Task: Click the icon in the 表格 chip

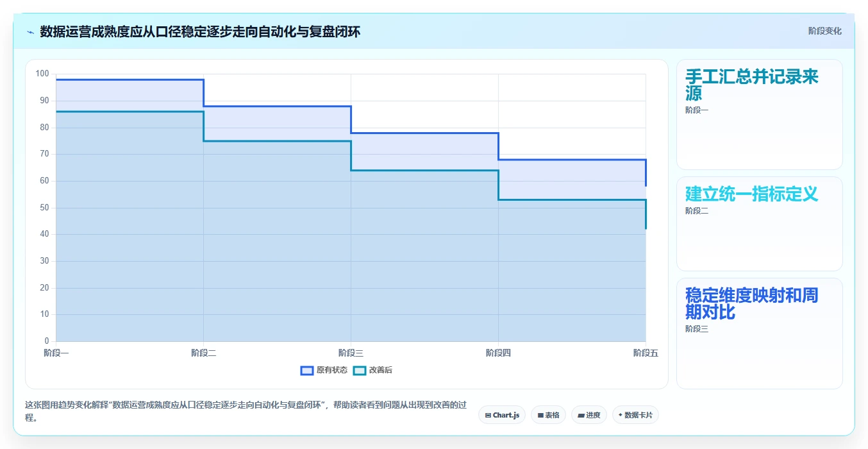Action: point(540,415)
